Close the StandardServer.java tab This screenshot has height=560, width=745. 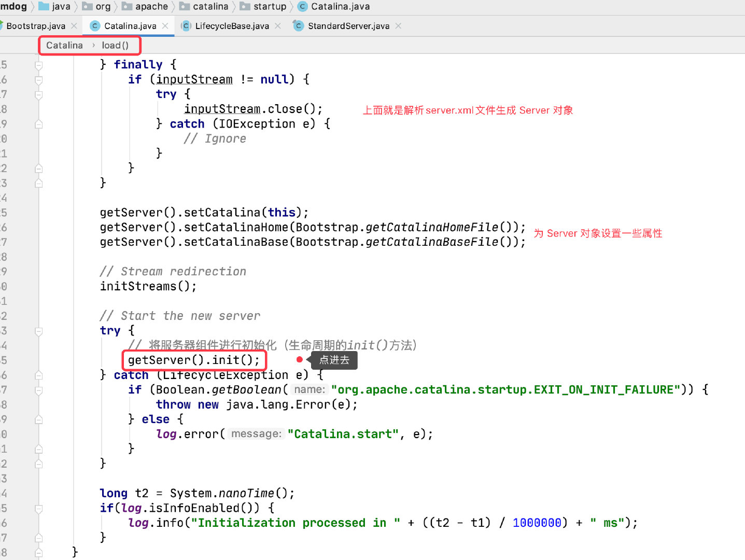pos(398,26)
